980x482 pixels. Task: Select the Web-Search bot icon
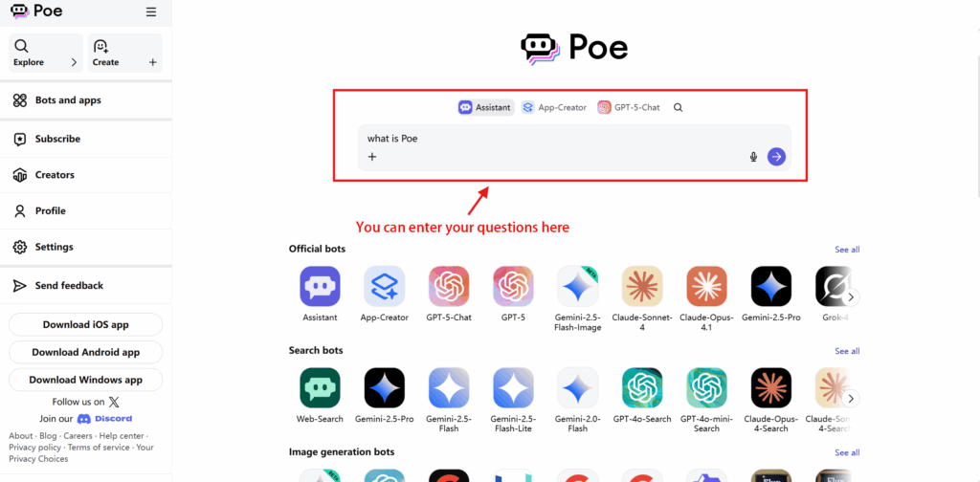[320, 387]
